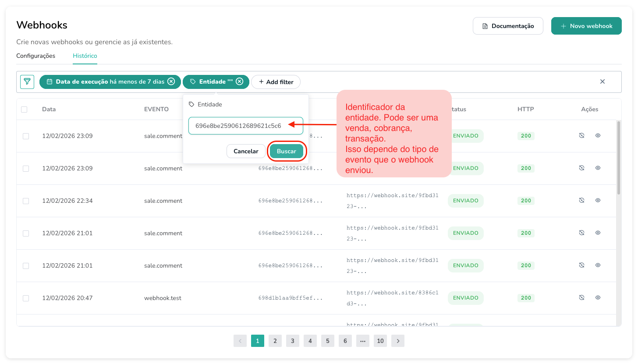Resend the 22:34 sale.comment webhook
Screen dimensions: 638x364
[x=581, y=201]
